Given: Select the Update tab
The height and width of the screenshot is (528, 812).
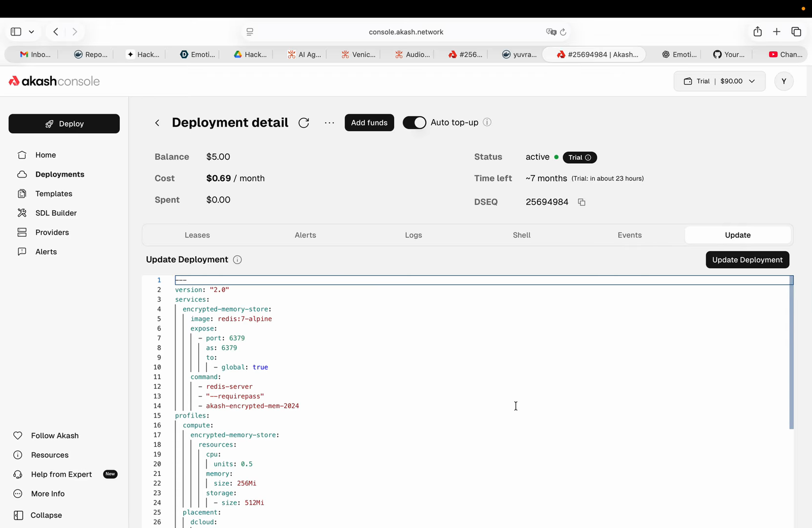Looking at the screenshot, I should pyautogui.click(x=738, y=235).
